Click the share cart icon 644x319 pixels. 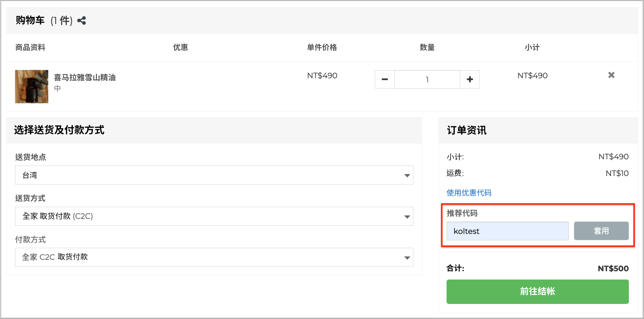[82, 21]
